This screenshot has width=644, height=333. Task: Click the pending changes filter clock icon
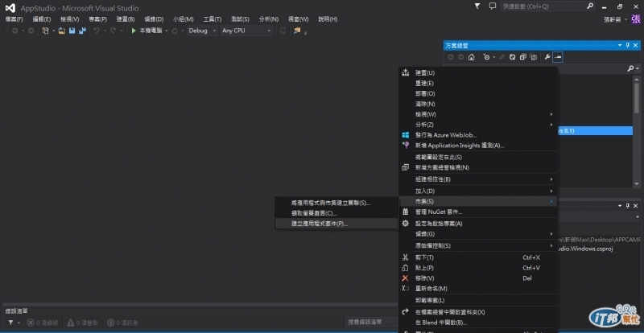487,57
